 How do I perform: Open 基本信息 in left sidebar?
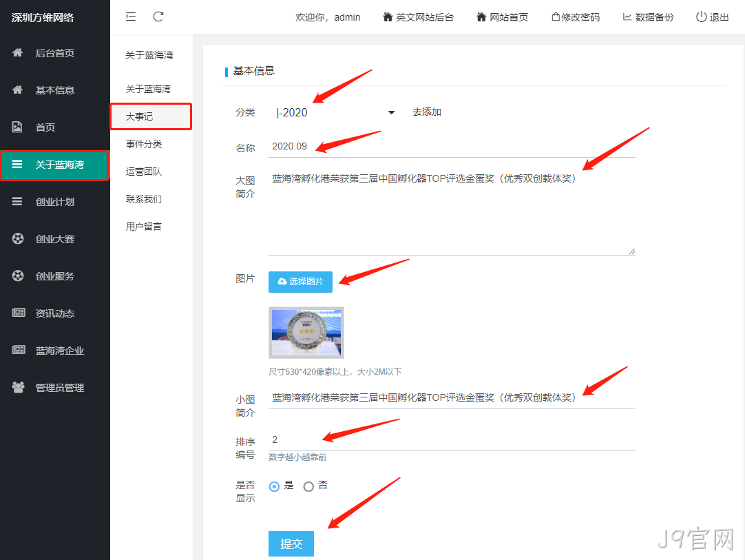[x=54, y=90]
